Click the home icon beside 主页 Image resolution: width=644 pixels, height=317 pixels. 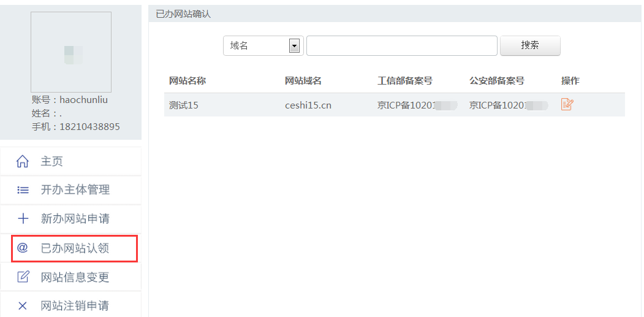click(23, 162)
